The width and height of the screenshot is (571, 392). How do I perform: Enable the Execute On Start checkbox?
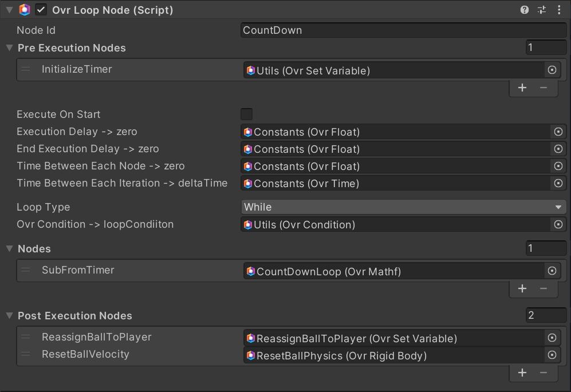(x=247, y=114)
